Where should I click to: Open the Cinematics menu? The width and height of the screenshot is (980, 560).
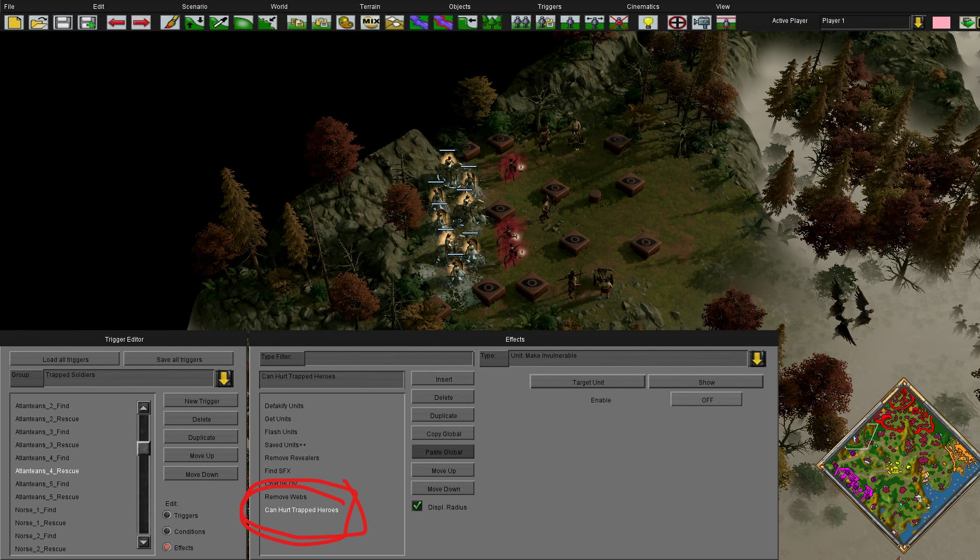(x=642, y=7)
